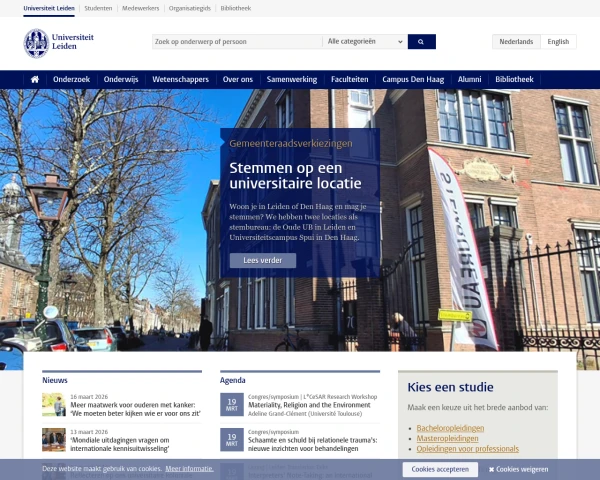Accept cookies with Cookies accepteren
The width and height of the screenshot is (600, 480).
pyautogui.click(x=440, y=469)
